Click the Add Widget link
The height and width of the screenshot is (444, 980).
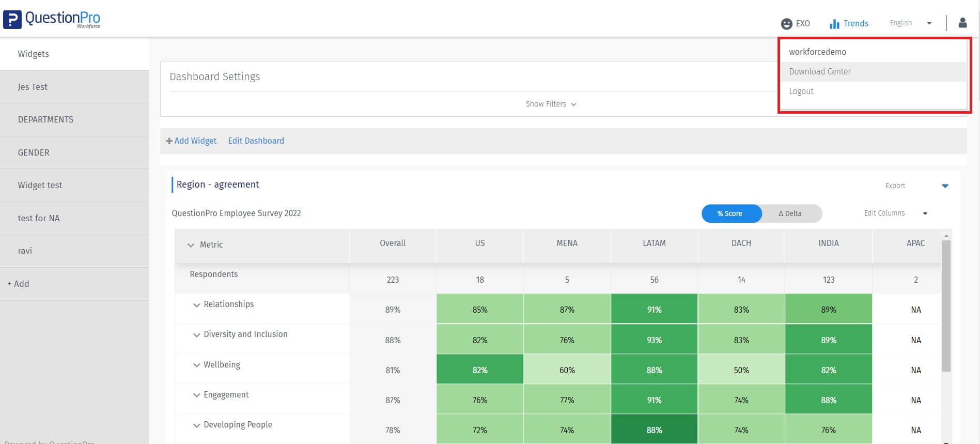pos(195,141)
